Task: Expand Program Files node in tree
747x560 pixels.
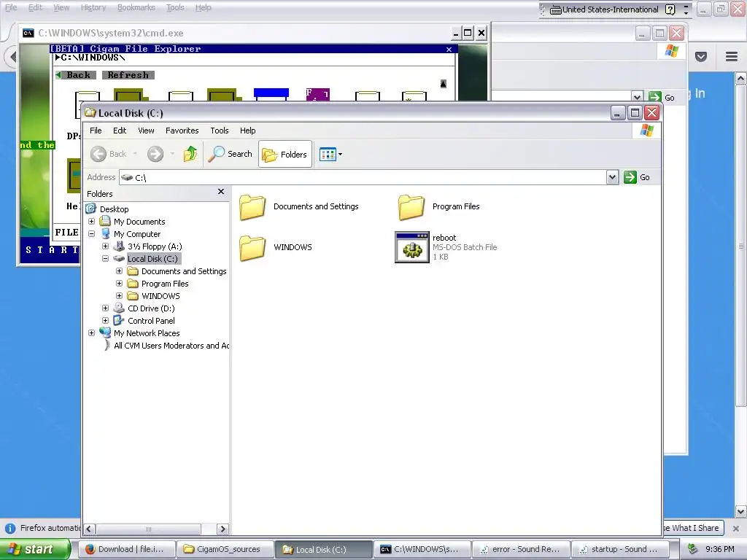Action: coord(119,284)
